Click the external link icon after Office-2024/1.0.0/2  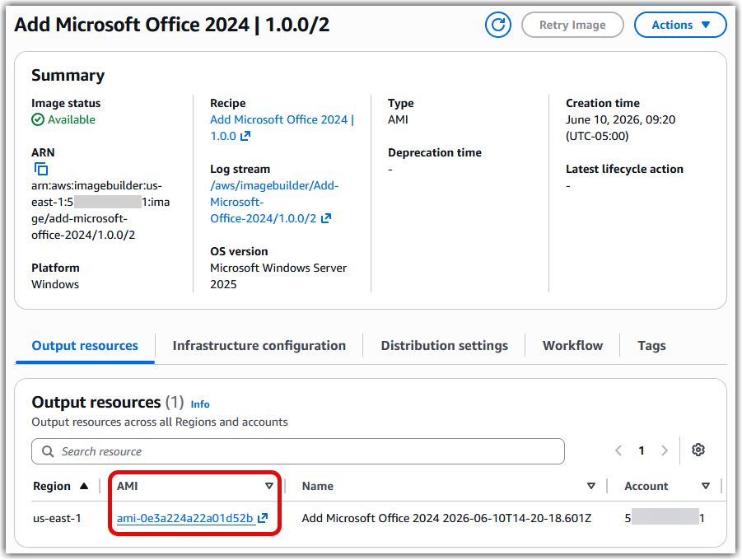325,218
